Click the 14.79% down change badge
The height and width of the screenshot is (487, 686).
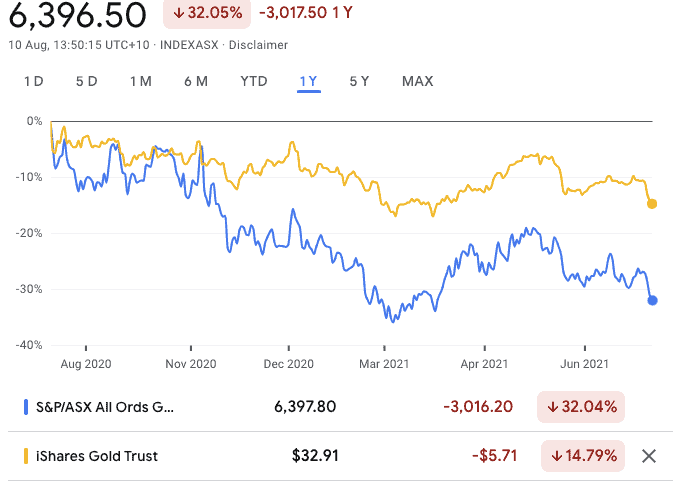point(581,457)
